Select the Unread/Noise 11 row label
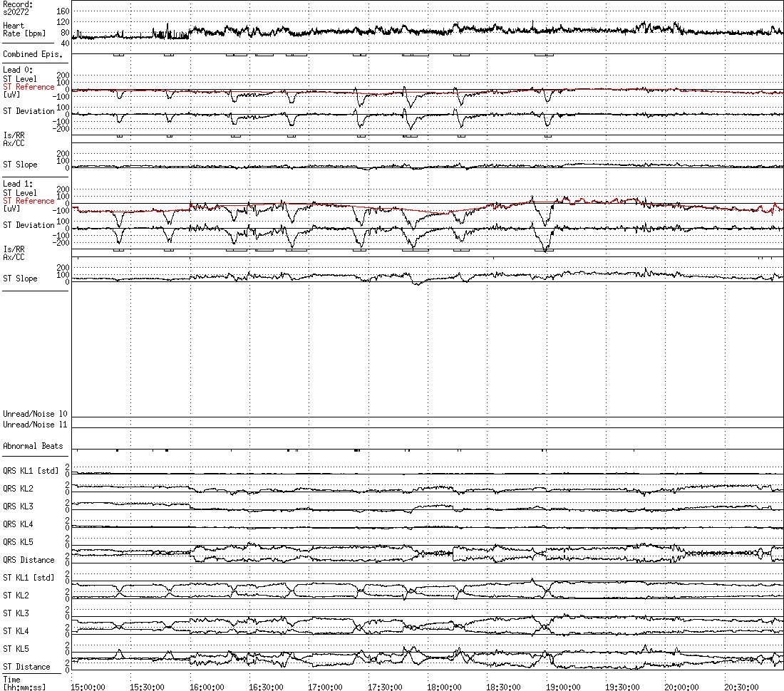The image size is (784, 691). point(35,425)
